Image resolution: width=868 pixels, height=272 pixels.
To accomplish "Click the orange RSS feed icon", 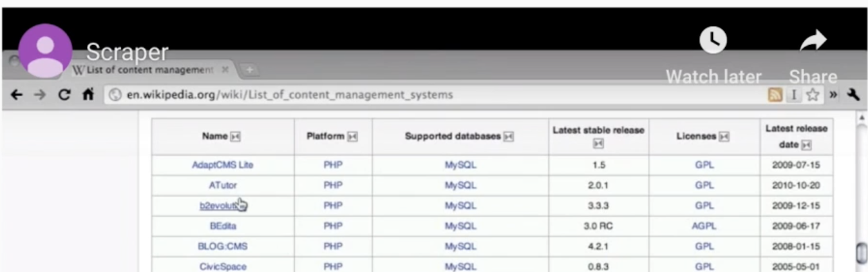I will click(776, 95).
